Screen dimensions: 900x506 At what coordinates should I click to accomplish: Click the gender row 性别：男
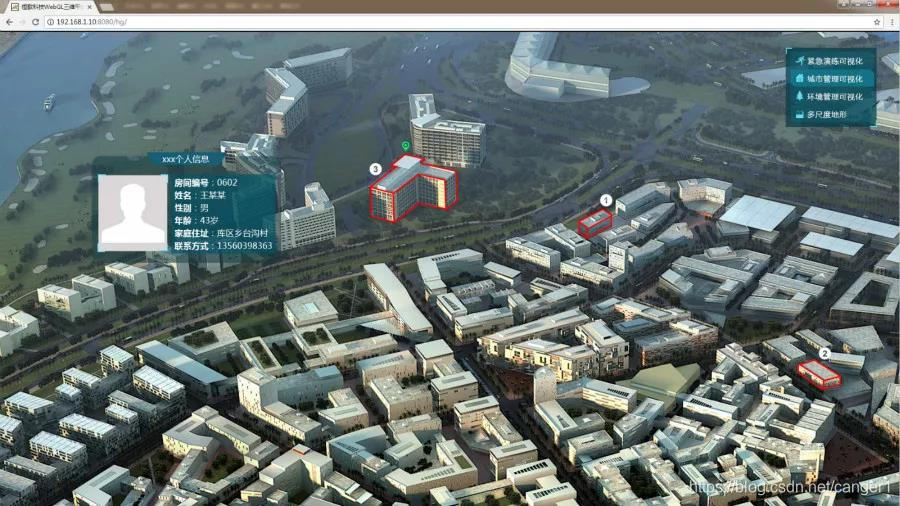192,208
